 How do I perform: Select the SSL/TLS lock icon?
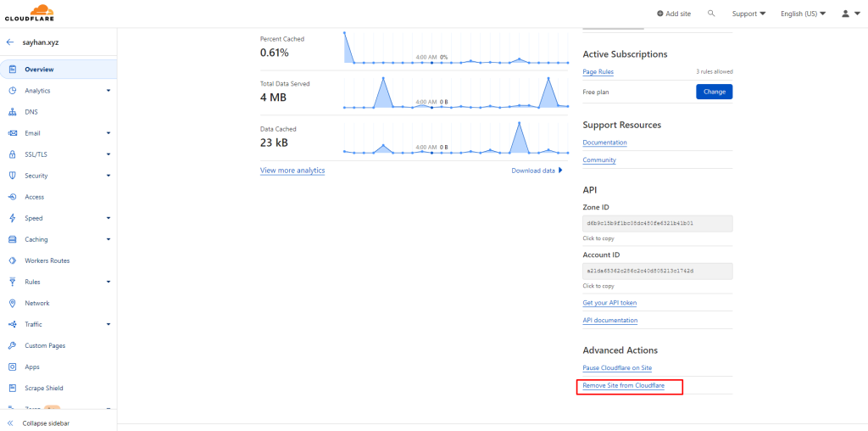[x=13, y=154]
